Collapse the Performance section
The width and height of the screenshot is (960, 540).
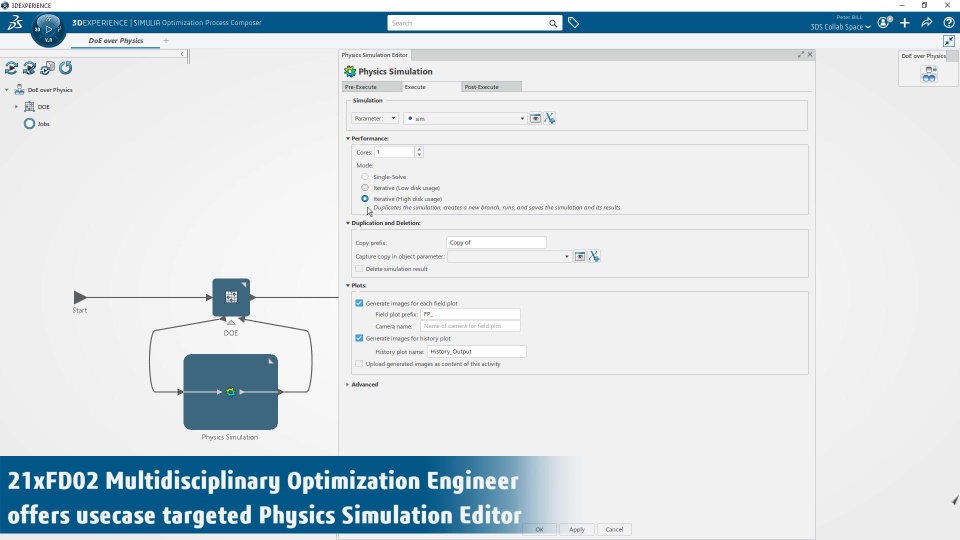tap(348, 138)
